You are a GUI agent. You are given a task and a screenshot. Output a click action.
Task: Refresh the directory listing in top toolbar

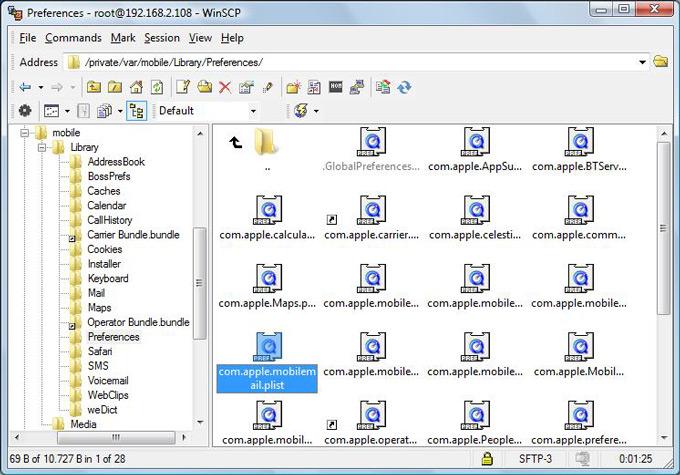coord(157,87)
